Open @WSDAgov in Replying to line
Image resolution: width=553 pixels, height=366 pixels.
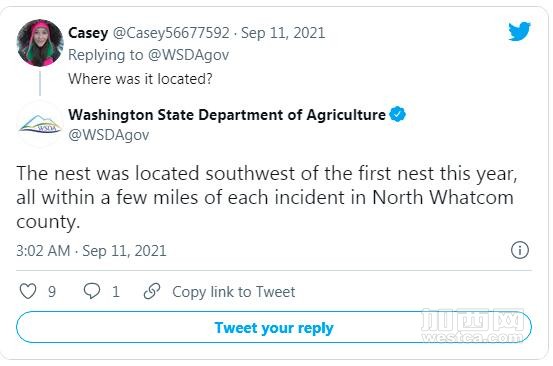[x=188, y=55]
